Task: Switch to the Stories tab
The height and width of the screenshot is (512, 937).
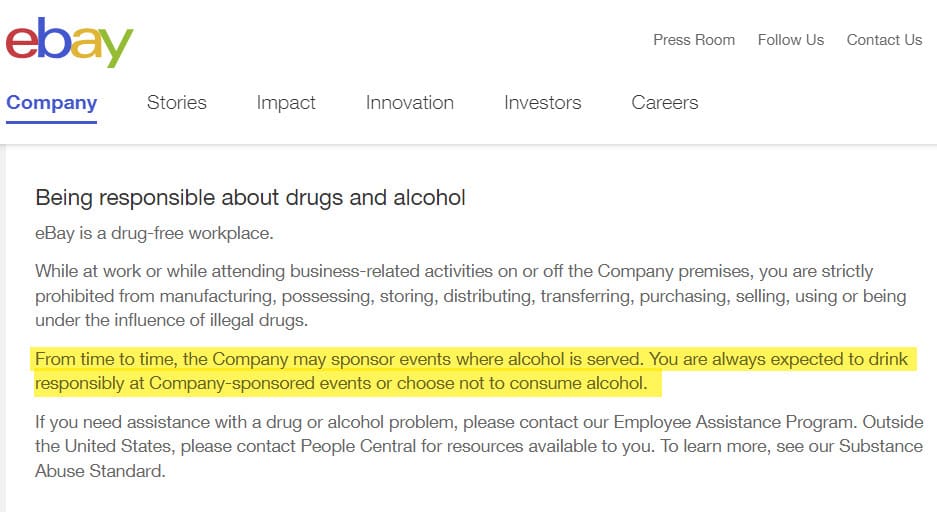Action: click(x=176, y=102)
